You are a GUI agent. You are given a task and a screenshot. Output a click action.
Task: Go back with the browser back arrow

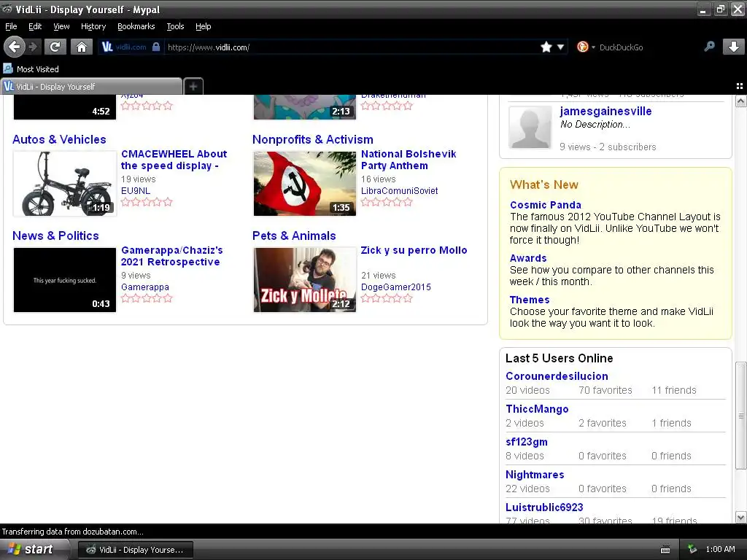pos(15,47)
